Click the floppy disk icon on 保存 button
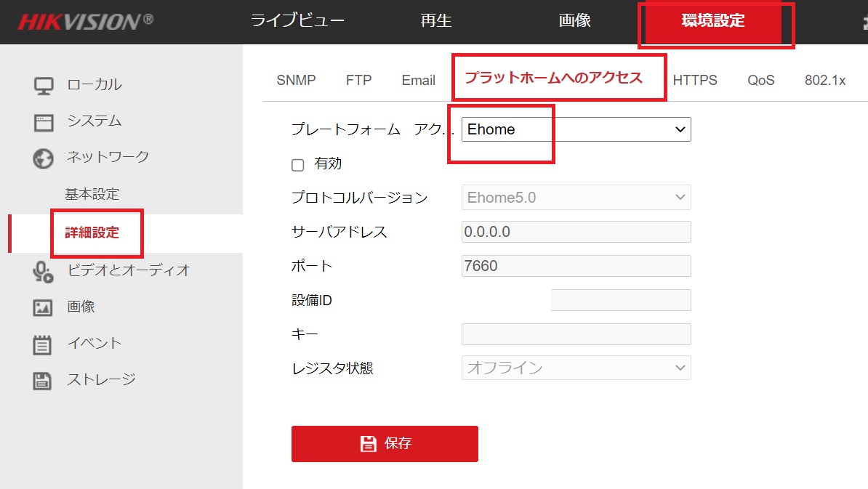The width and height of the screenshot is (868, 489). 368,443
